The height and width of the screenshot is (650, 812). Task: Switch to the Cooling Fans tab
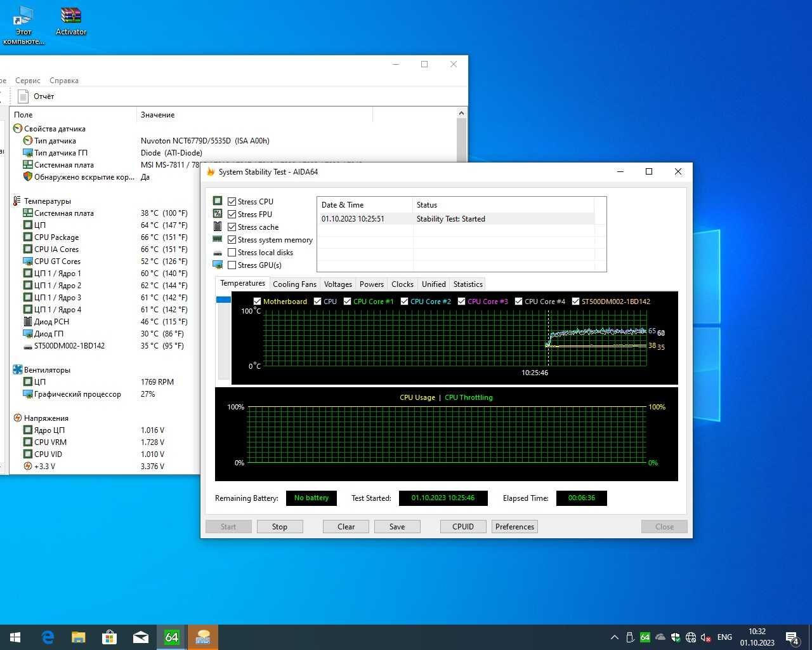294,284
